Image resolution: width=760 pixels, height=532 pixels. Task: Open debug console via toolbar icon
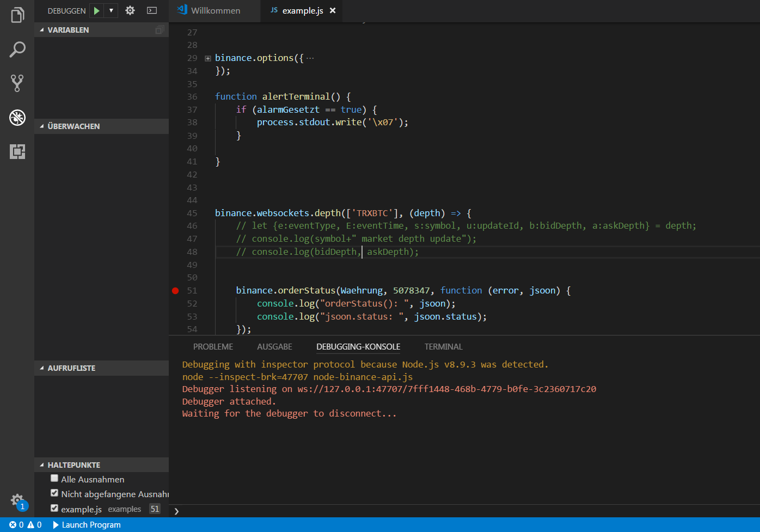152,10
